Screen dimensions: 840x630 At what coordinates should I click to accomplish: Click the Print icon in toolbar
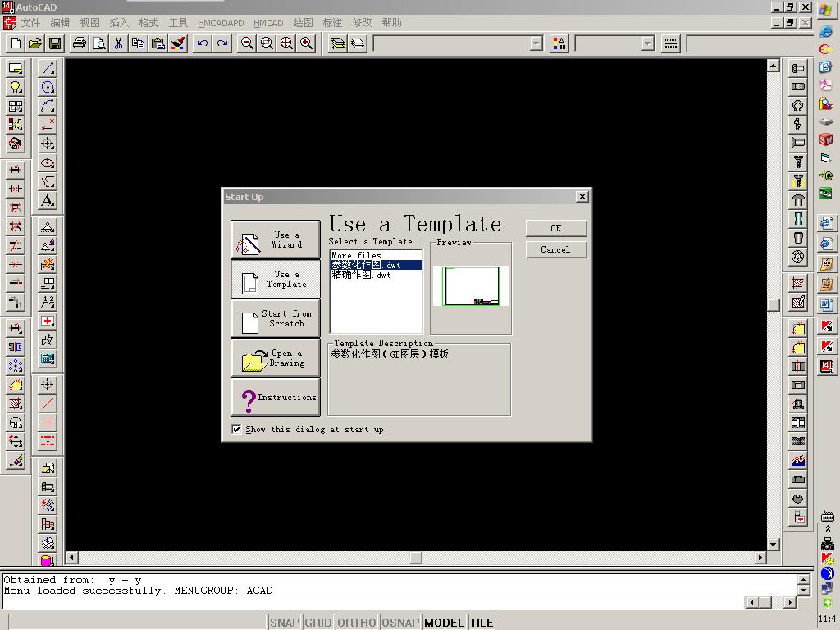(x=80, y=43)
